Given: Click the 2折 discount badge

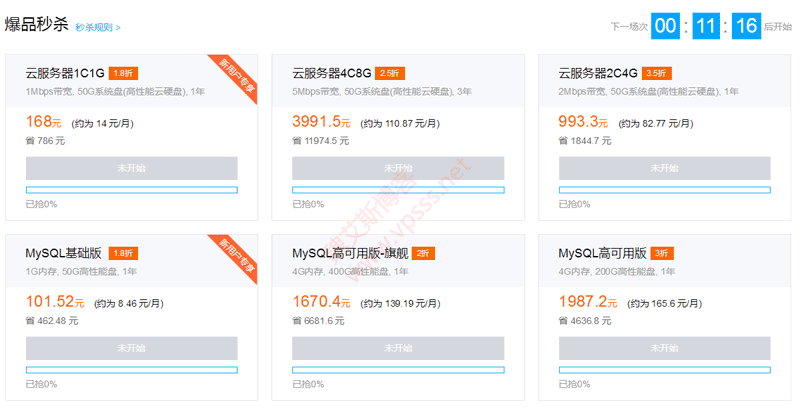Looking at the screenshot, I should (x=423, y=253).
